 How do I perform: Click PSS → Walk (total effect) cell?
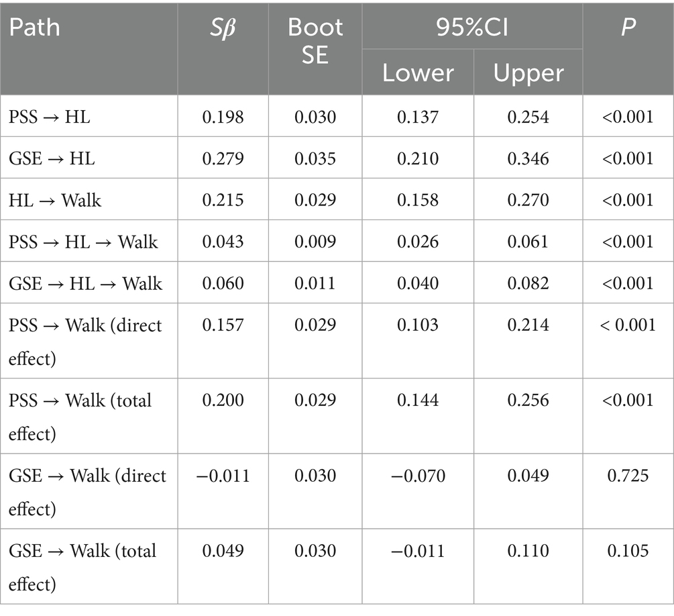point(80,417)
